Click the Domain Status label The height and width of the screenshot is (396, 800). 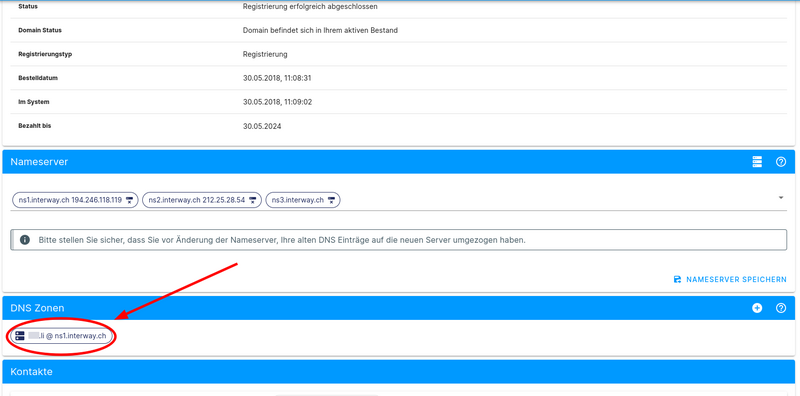pyautogui.click(x=40, y=30)
